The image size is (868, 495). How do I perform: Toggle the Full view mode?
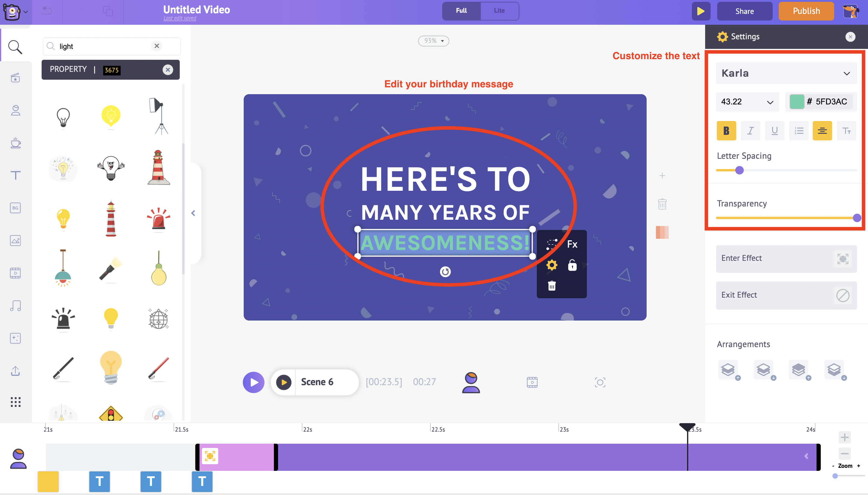pyautogui.click(x=461, y=10)
